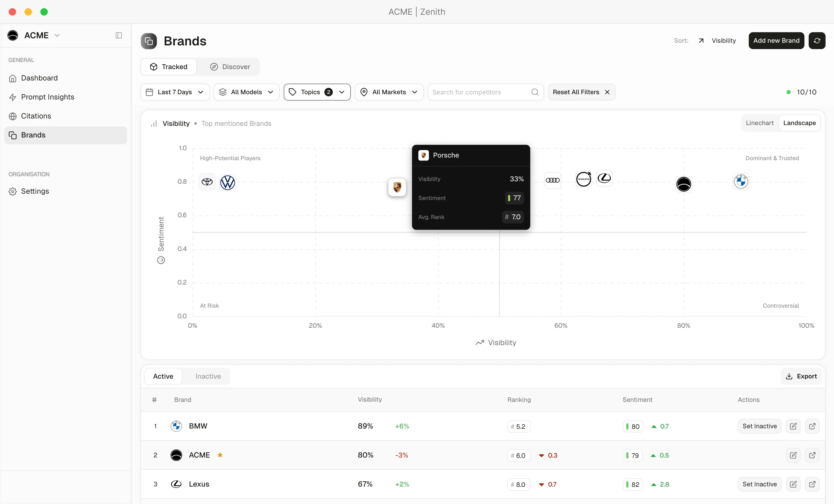
Task: Collapse the sidebar with the panel icon
Action: point(119,35)
